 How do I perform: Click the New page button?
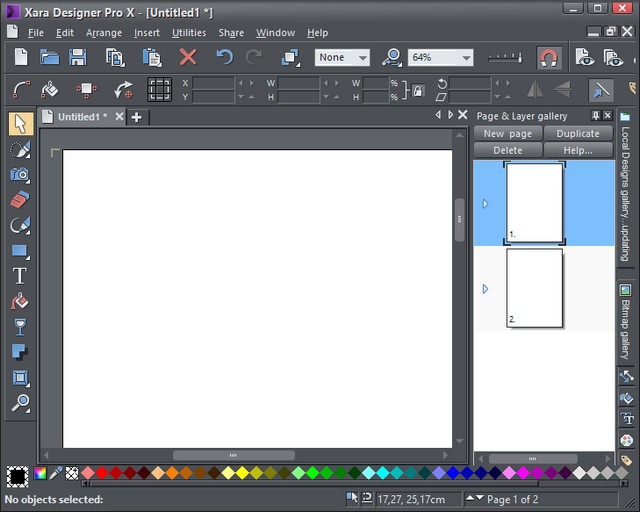[x=507, y=133]
